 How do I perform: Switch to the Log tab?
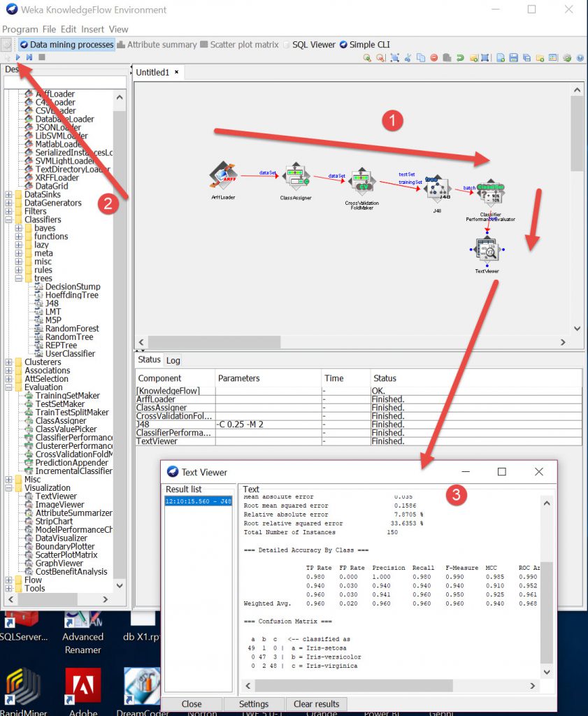click(173, 360)
